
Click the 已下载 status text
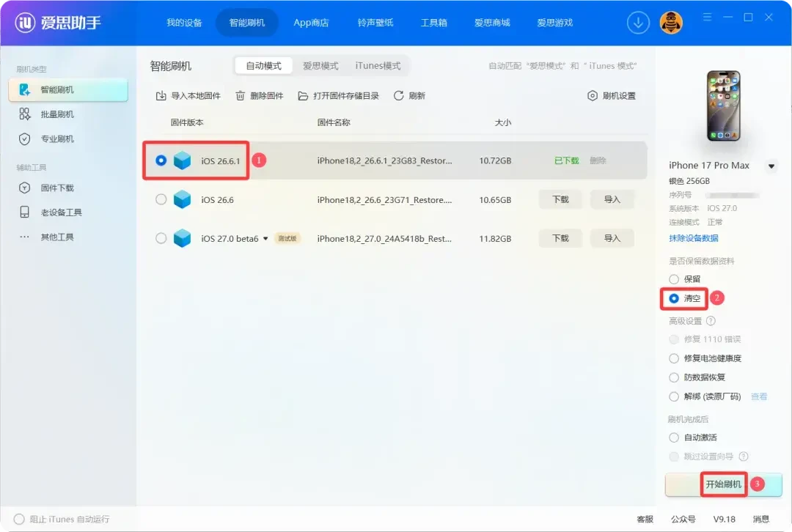(x=566, y=160)
